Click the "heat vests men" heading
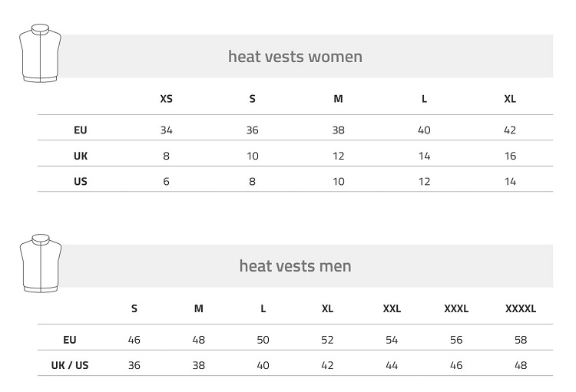This screenshot has height=392, width=576. (295, 266)
